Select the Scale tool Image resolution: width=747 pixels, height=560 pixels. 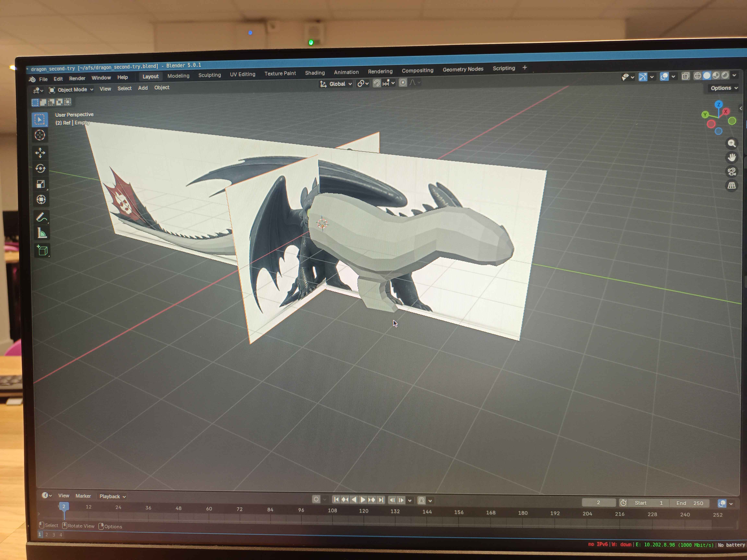pos(41,184)
